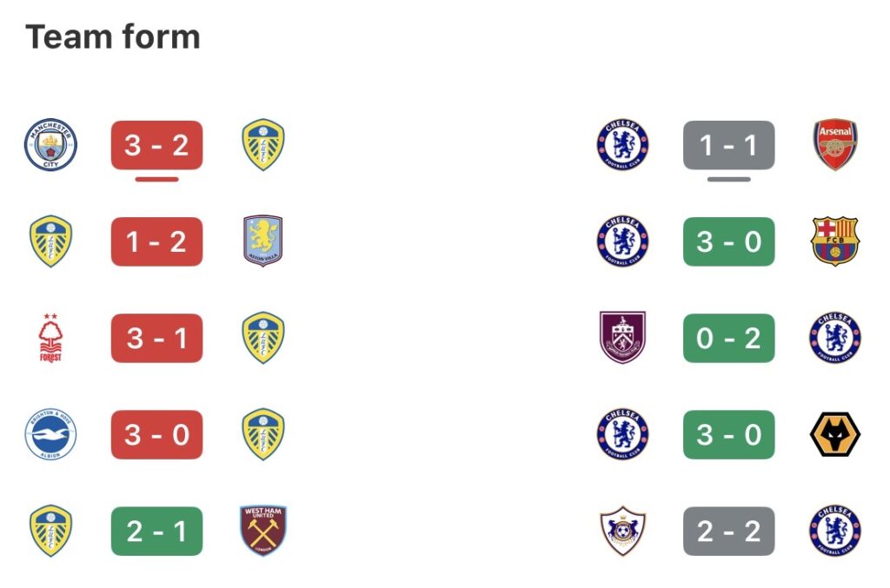Click the West Ham United crest

tap(262, 531)
